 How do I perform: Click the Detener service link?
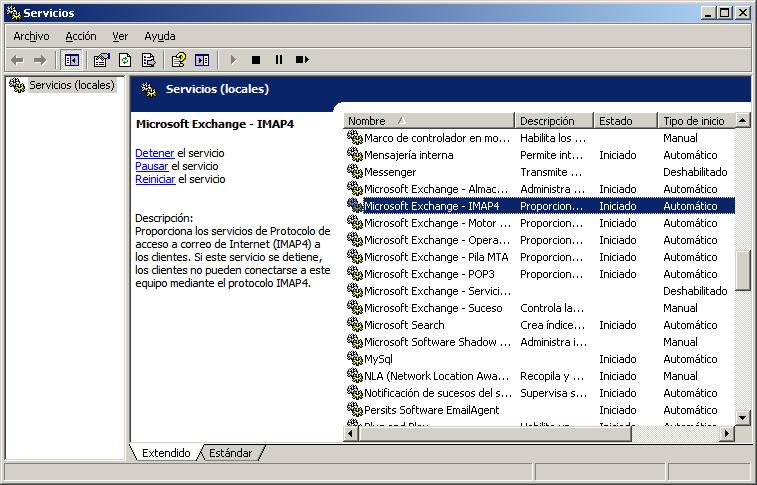[154, 153]
